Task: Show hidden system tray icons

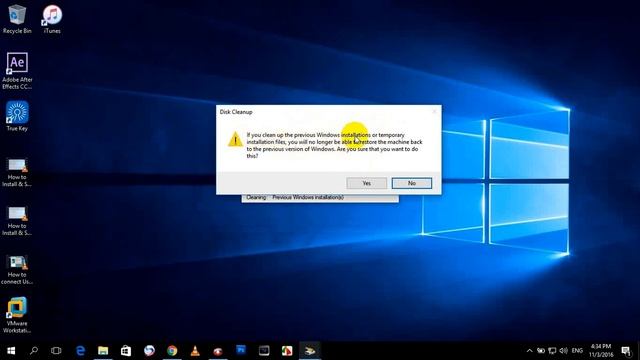Action: [x=529, y=351]
